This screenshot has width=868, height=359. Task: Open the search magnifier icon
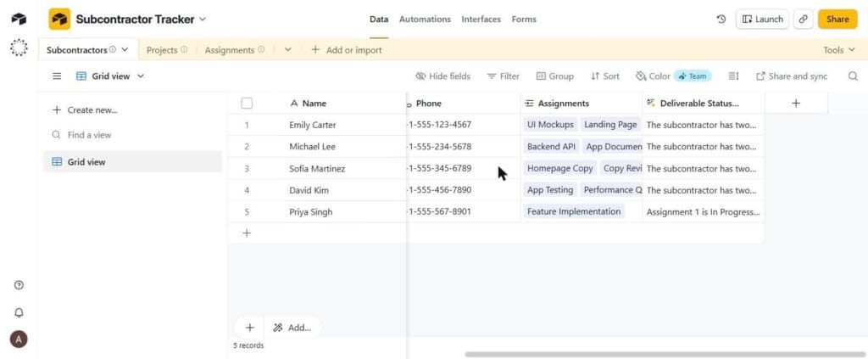[853, 76]
